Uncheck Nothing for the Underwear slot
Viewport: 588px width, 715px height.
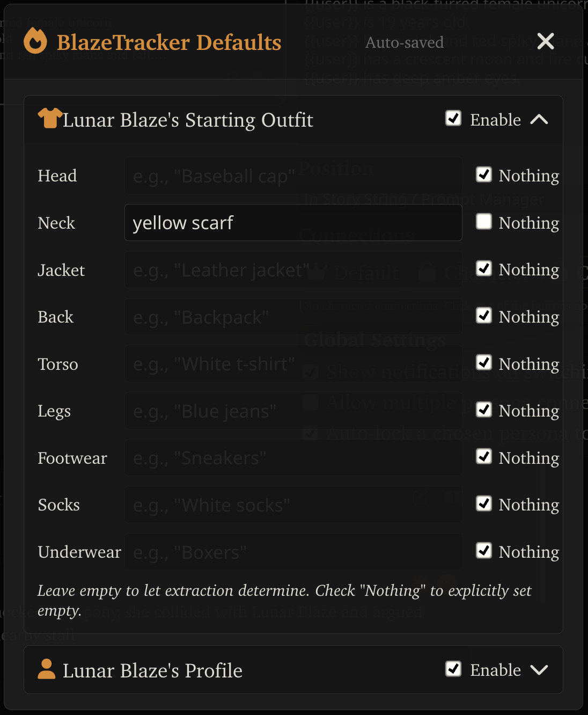tap(484, 551)
